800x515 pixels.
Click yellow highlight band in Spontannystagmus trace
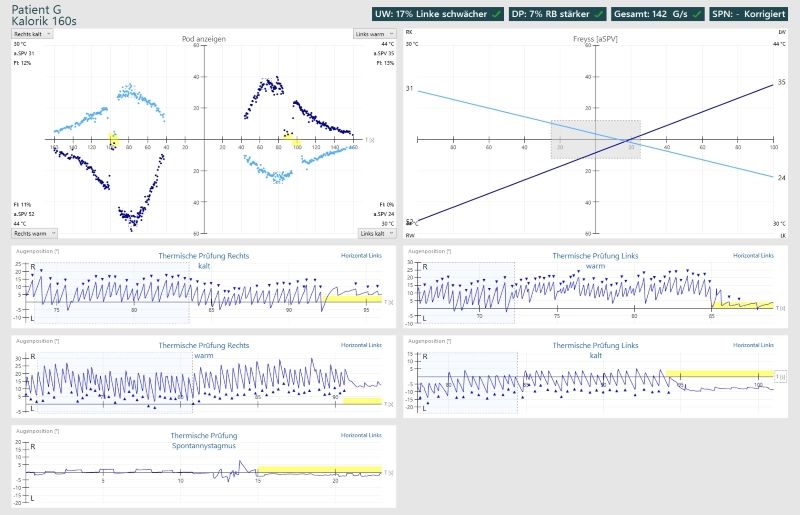tap(318, 469)
